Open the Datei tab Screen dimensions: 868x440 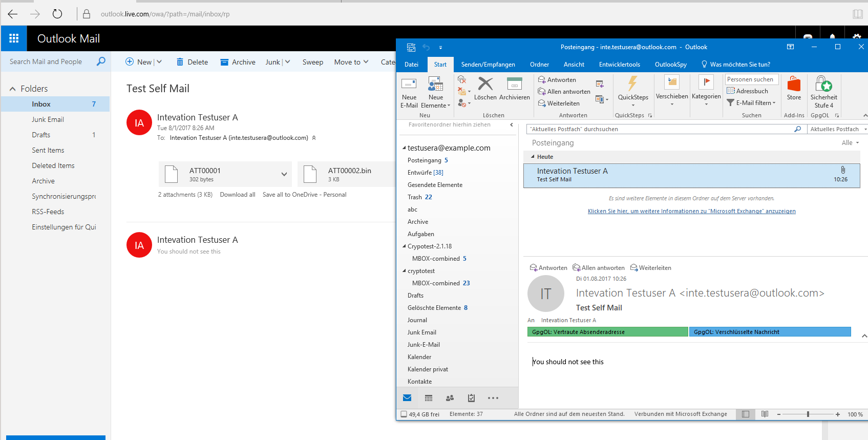411,65
